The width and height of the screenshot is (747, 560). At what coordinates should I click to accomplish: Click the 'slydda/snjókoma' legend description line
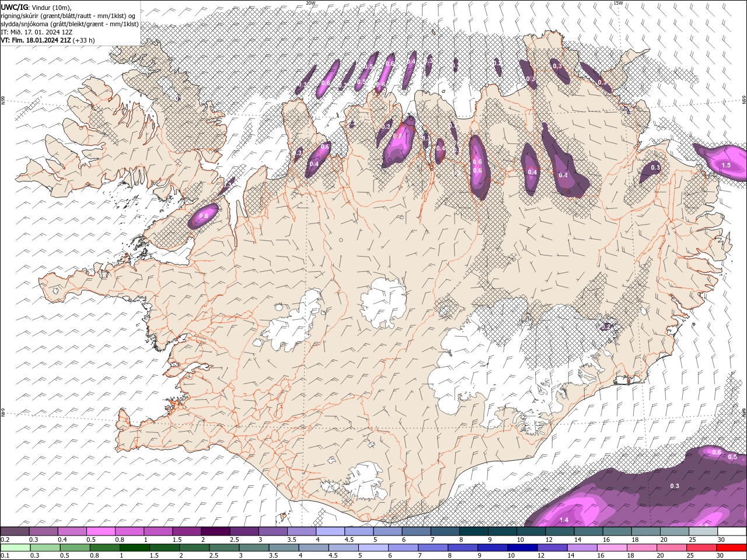click(70, 24)
